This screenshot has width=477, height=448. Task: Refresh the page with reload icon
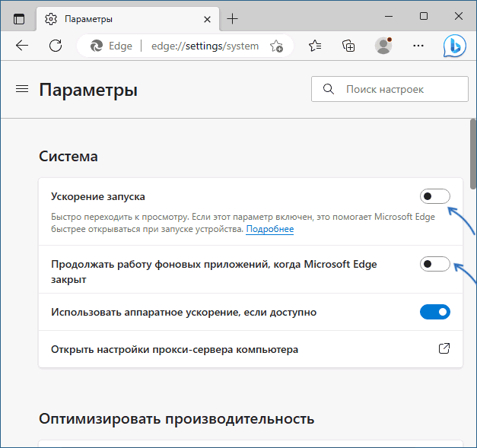point(56,46)
